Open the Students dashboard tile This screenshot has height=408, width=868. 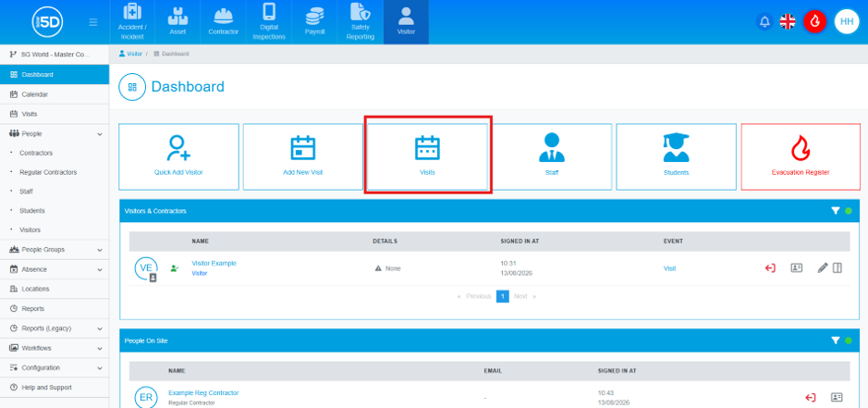pyautogui.click(x=676, y=157)
